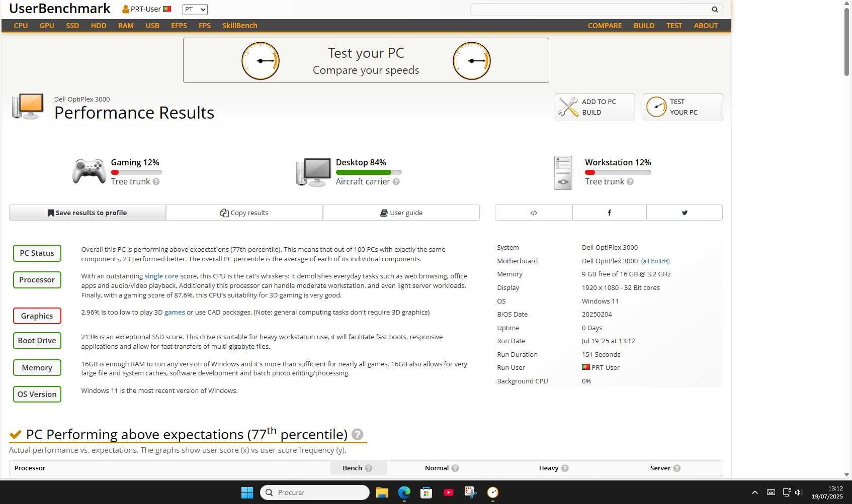Click the Boot Drive button

[x=37, y=341]
